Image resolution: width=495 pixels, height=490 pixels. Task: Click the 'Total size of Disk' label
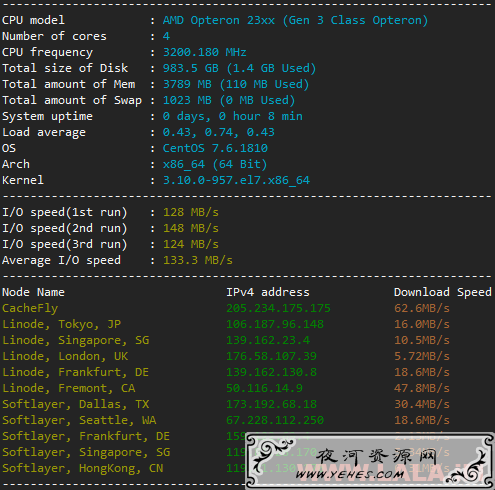[65, 68]
